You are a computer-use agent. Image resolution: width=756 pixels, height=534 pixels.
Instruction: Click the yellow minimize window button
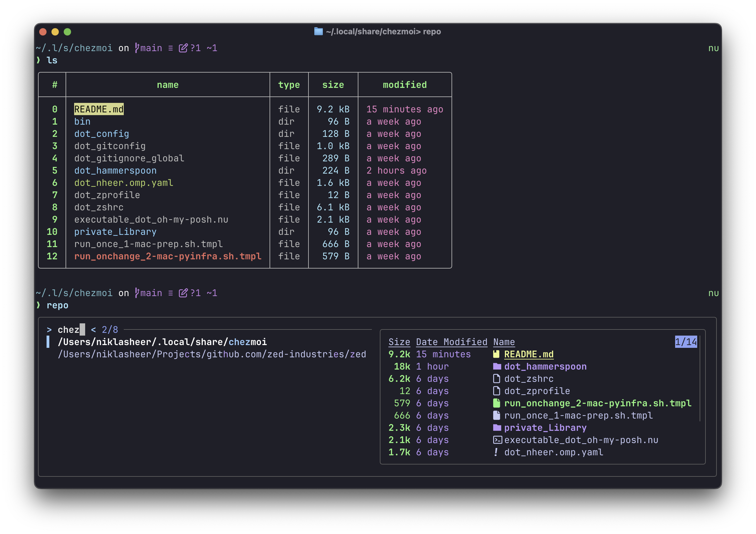(55, 32)
